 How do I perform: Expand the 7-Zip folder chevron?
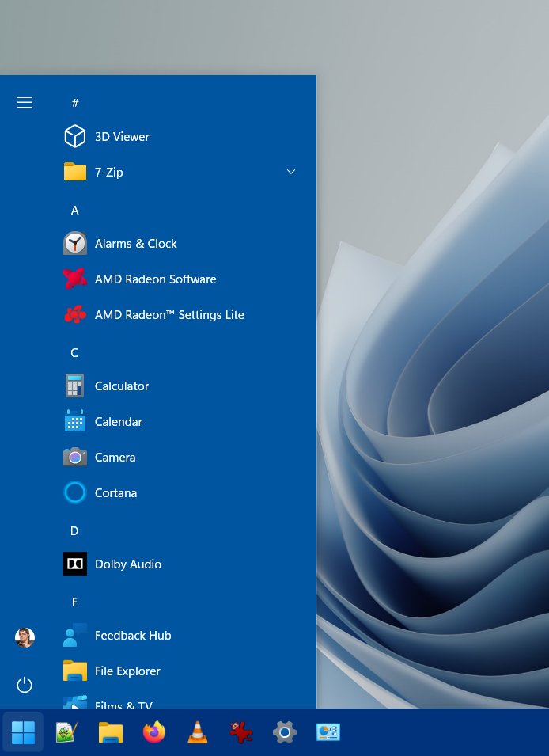click(290, 173)
